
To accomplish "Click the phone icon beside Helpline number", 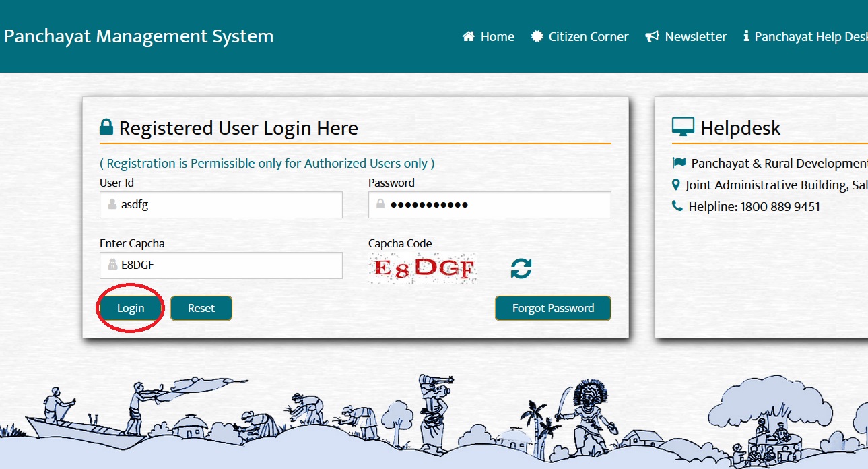I will pos(677,206).
